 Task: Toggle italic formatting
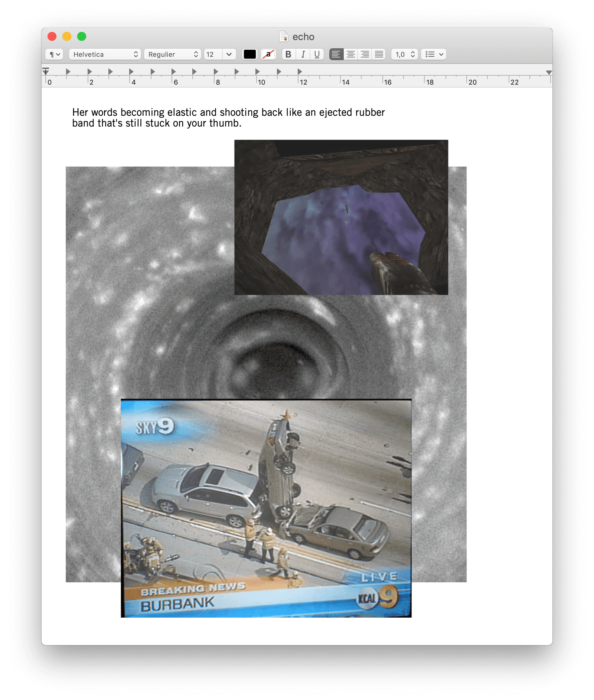tap(303, 54)
